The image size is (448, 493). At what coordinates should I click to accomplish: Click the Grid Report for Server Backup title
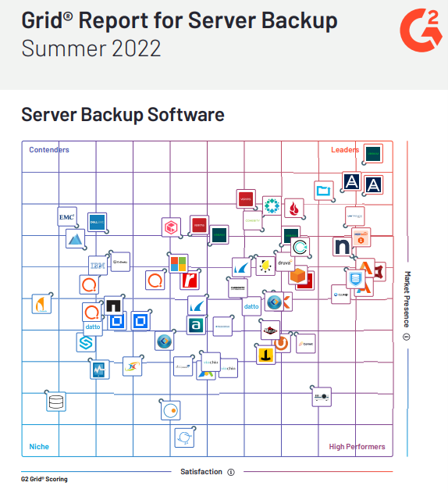180,20
